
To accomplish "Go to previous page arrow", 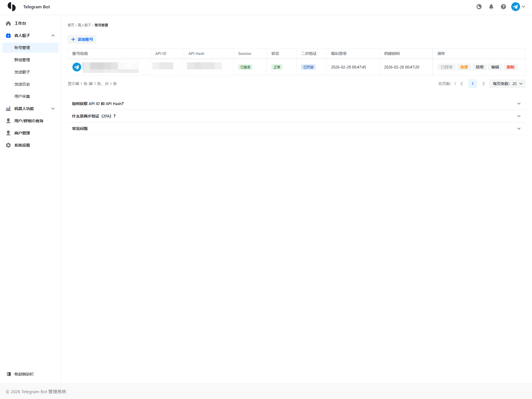I will pyautogui.click(x=462, y=84).
